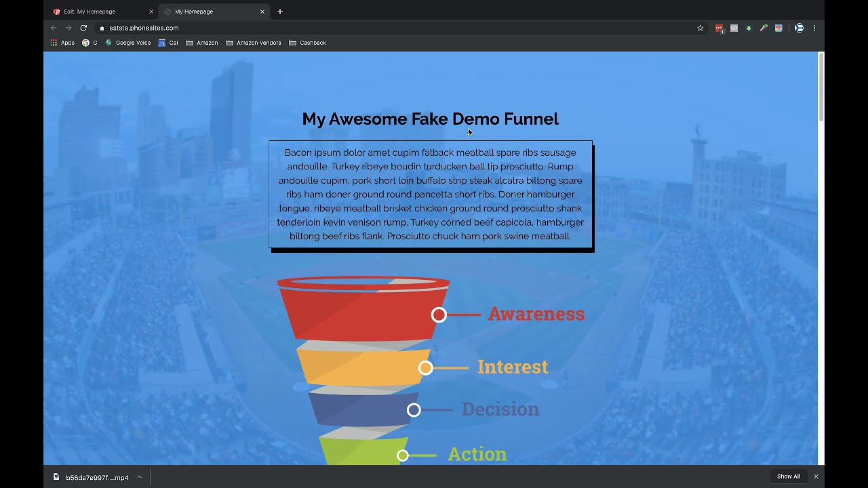Close the Edit: My Homepage tab
The width and height of the screenshot is (868, 488).
coord(151,12)
